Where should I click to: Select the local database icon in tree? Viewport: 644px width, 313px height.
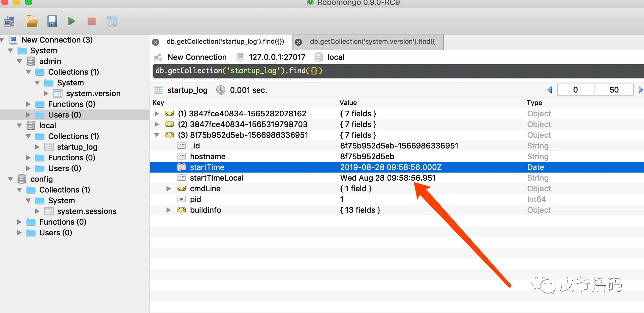[x=31, y=126]
